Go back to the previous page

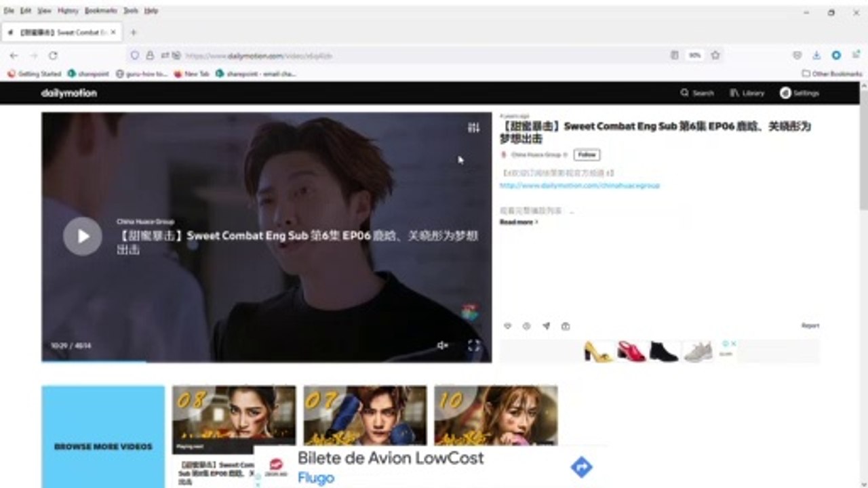click(14, 56)
